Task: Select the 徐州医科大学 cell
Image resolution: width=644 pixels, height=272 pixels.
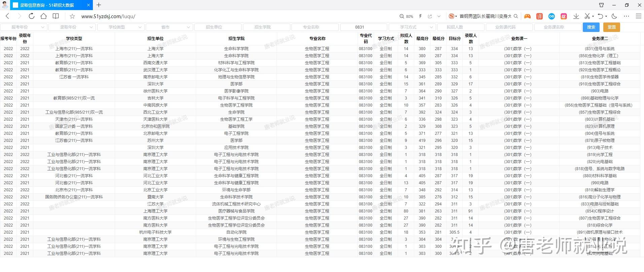Action: coord(155,91)
